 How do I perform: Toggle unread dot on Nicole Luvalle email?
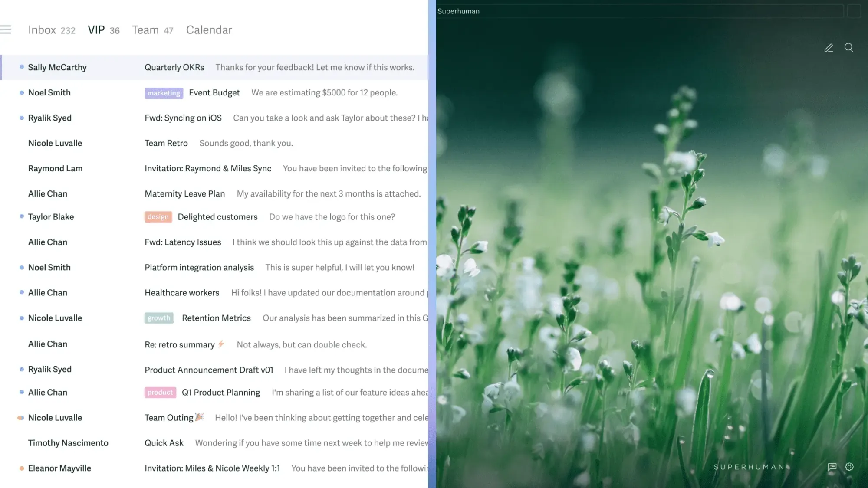click(21, 318)
